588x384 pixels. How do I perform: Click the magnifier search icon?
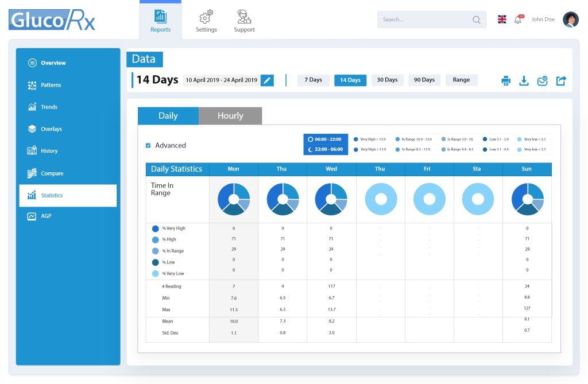pos(476,20)
